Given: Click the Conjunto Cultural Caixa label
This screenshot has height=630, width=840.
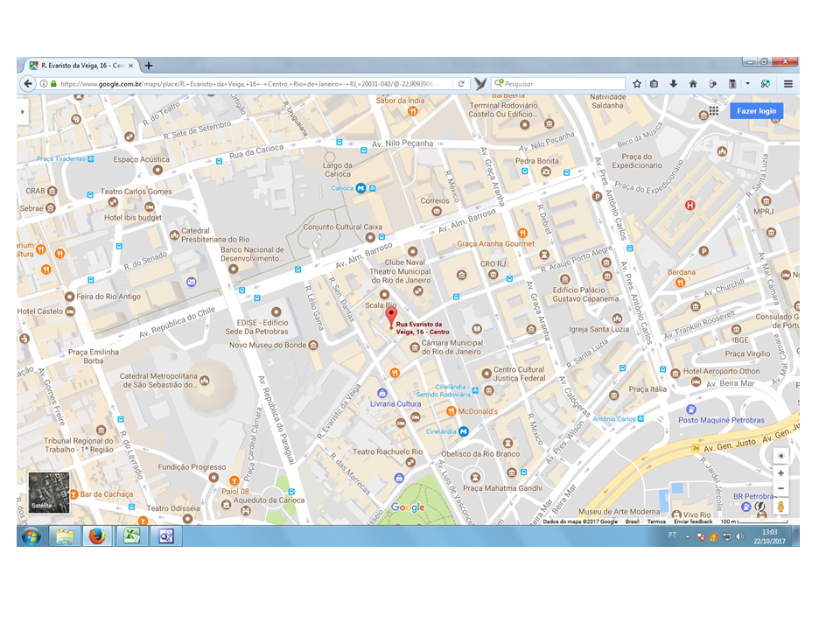Looking at the screenshot, I should [x=342, y=227].
